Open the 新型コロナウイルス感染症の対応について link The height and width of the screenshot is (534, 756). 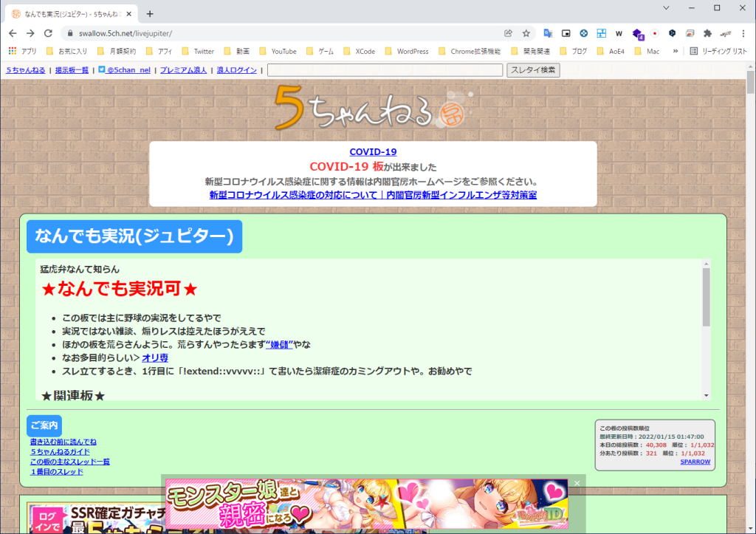[373, 195]
